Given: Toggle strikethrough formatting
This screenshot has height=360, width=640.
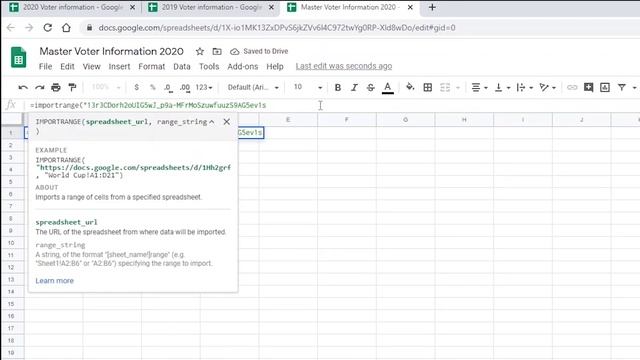Looking at the screenshot, I should [x=370, y=87].
